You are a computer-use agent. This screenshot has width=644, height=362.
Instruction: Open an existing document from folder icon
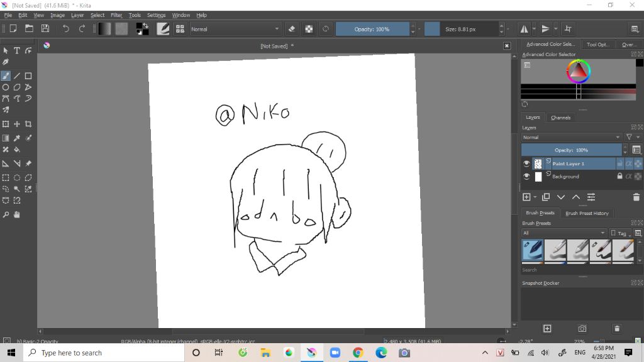pos(29,29)
